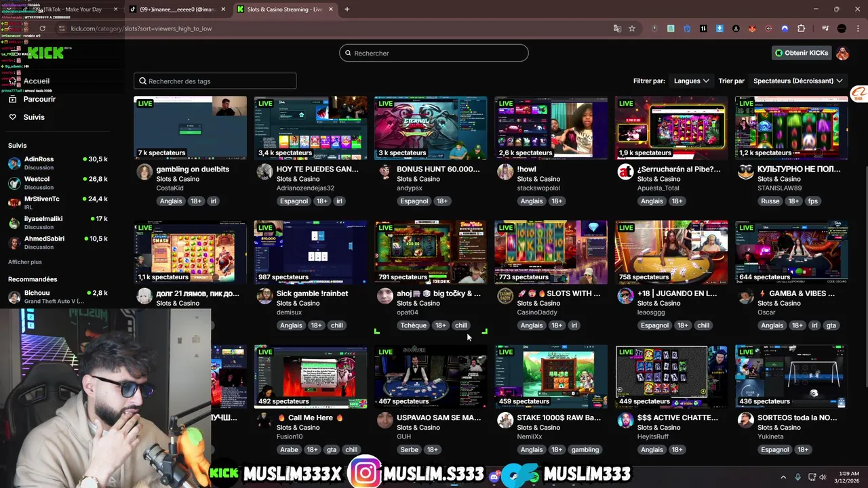Click the Kick logo in the sidebar

[45, 53]
